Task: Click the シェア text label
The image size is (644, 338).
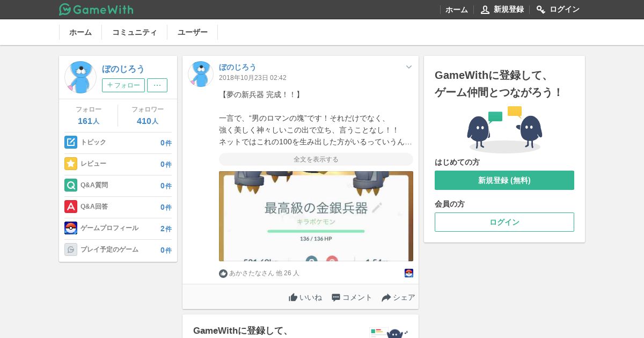Action: 404,297
